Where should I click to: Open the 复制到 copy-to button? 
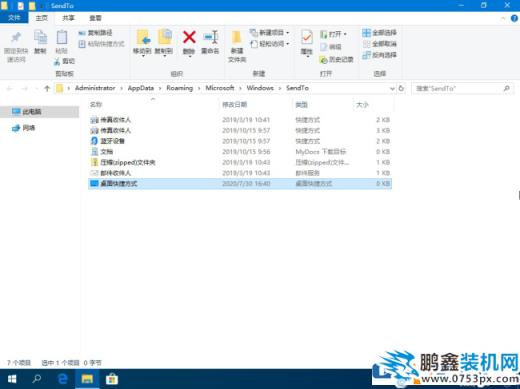point(164,43)
